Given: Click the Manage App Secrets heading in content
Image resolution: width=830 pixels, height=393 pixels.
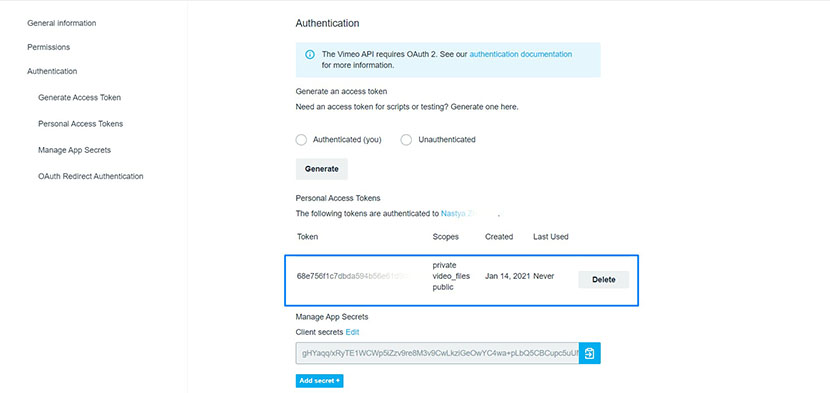Looking at the screenshot, I should click(x=332, y=317).
